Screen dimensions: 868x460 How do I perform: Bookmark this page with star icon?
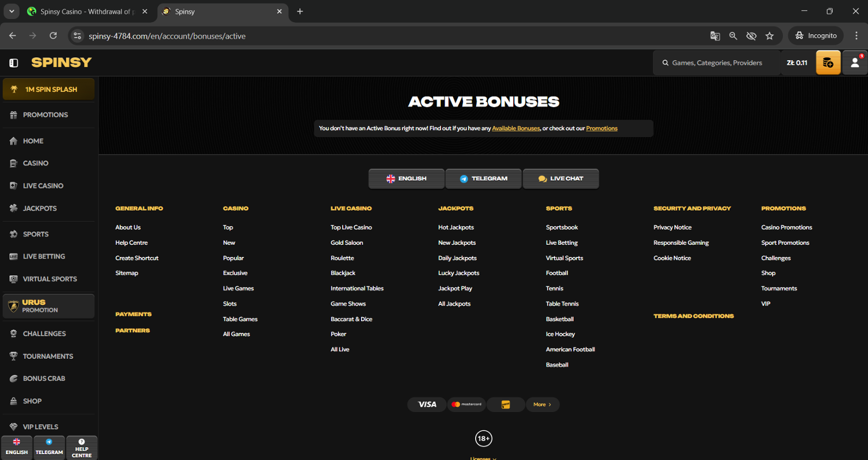coord(770,36)
